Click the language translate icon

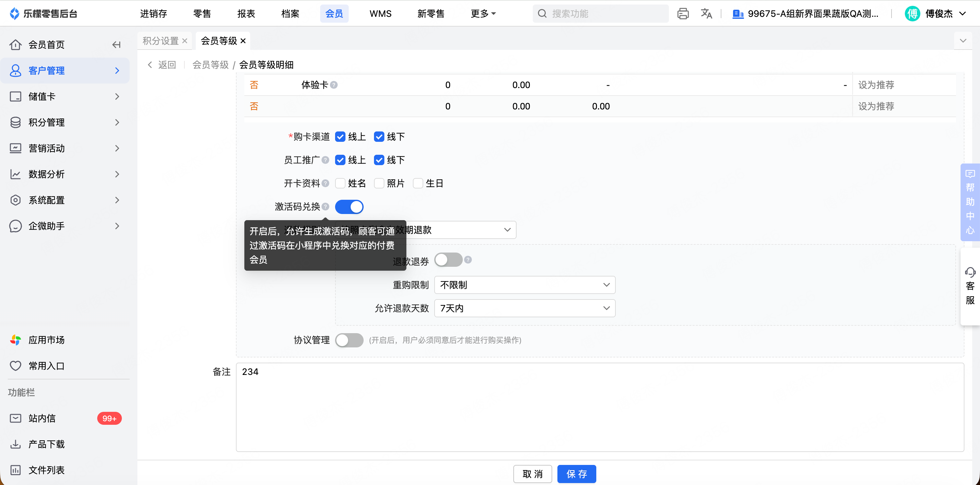tap(706, 14)
